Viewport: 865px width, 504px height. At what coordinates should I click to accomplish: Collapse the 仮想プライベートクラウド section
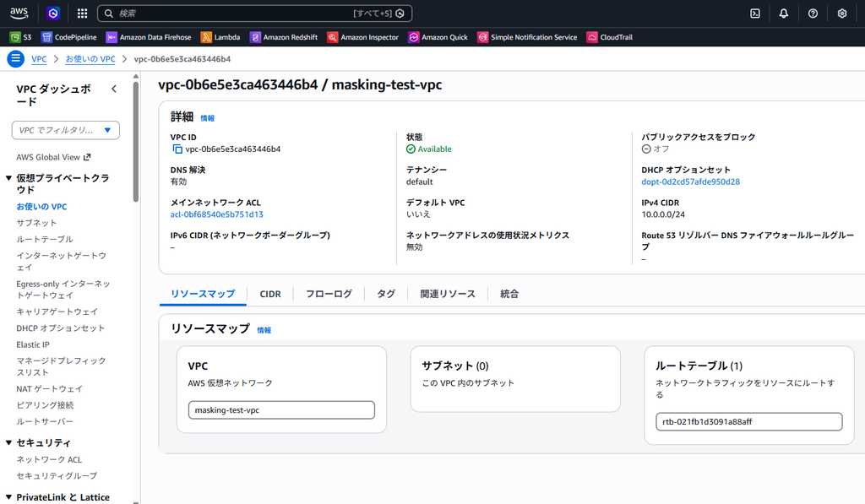8,178
